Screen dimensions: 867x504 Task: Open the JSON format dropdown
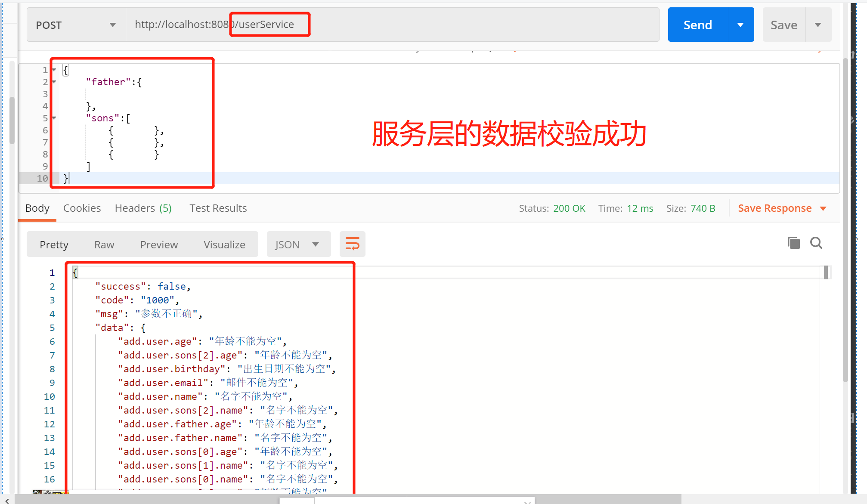298,244
